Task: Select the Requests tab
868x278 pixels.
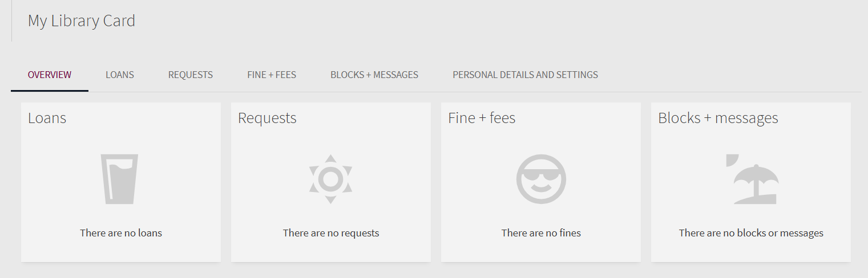Action: click(x=191, y=75)
